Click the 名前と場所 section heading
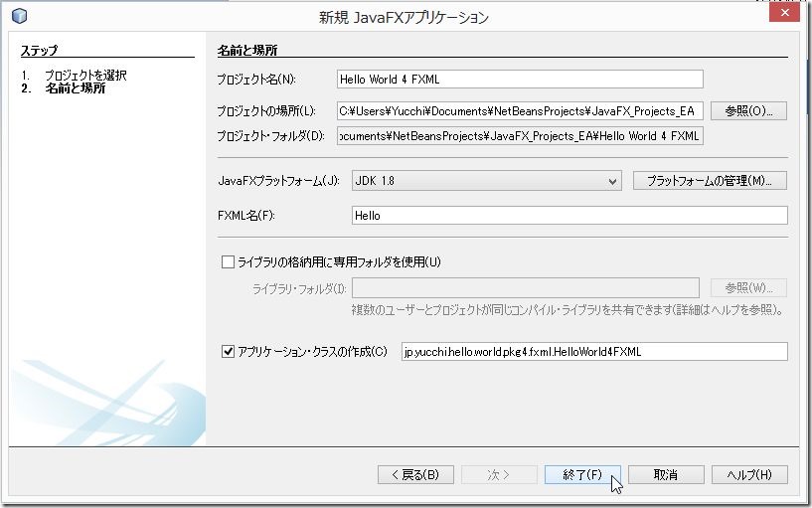This screenshot has height=508, width=812. [x=247, y=51]
